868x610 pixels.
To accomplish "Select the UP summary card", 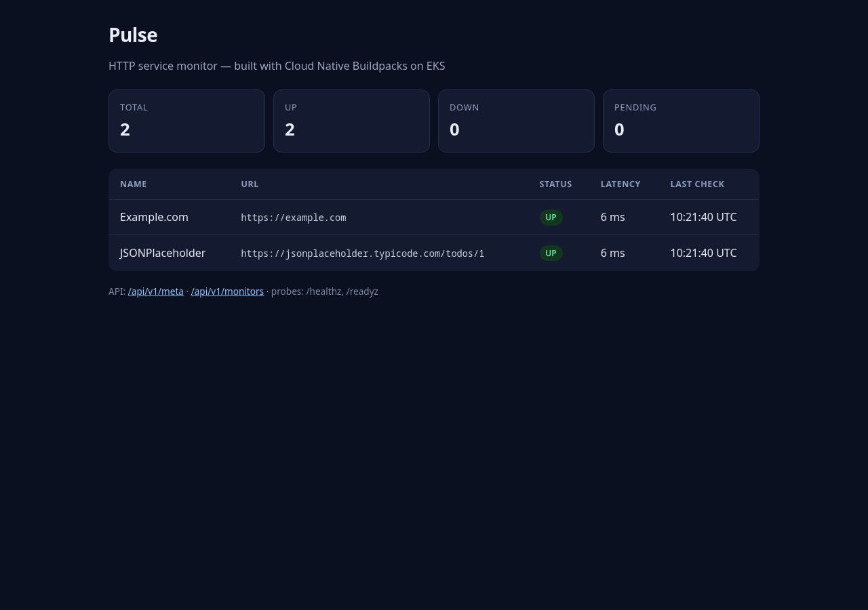I will pos(351,121).
